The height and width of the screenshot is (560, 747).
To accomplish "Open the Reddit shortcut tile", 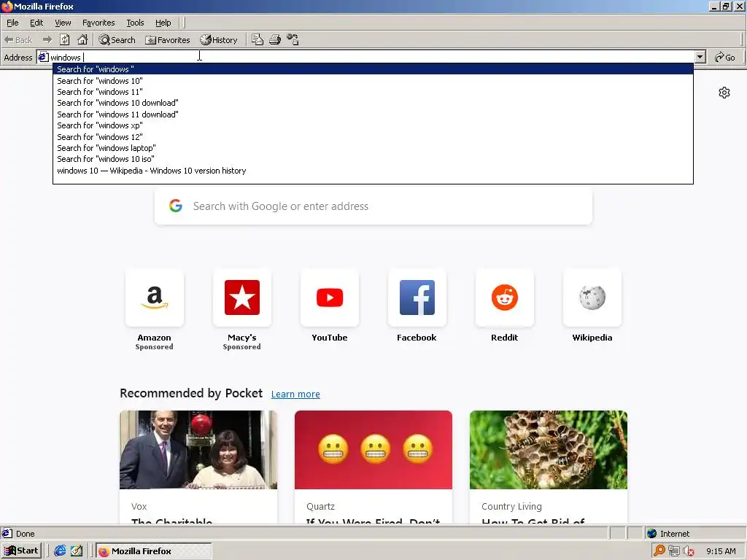I will pos(505,297).
